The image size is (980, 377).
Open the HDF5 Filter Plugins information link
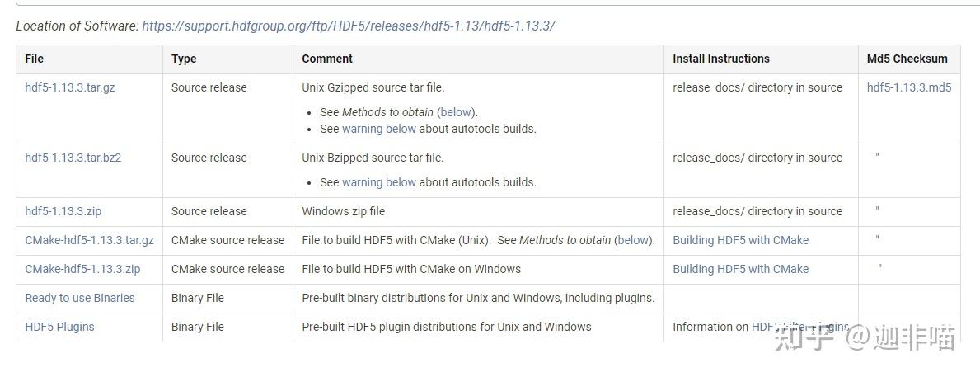pos(799,327)
